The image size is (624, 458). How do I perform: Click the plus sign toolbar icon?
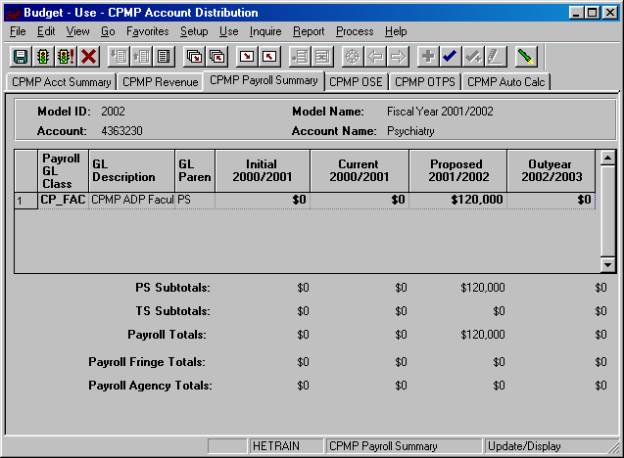427,56
